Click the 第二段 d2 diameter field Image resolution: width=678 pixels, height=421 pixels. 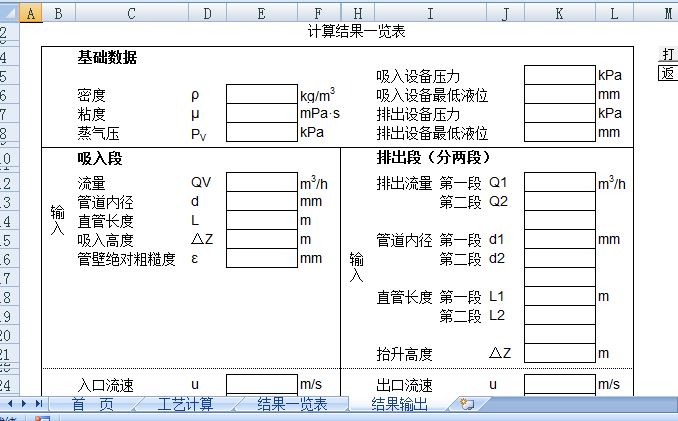pyautogui.click(x=560, y=258)
